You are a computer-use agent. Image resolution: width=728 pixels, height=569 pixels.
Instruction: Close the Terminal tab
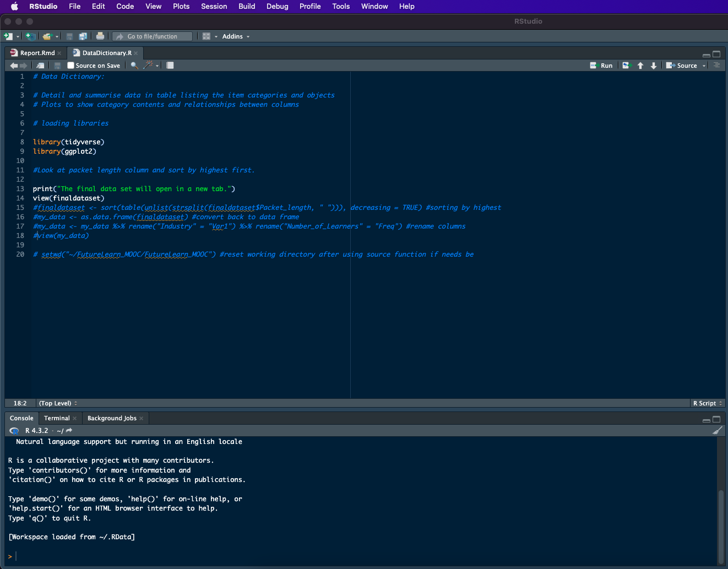[x=75, y=419]
